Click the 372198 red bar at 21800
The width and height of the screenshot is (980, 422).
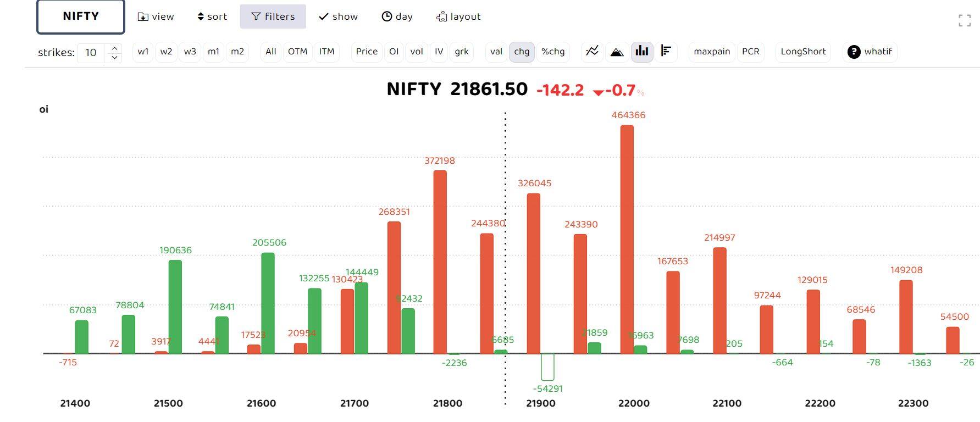440,262
